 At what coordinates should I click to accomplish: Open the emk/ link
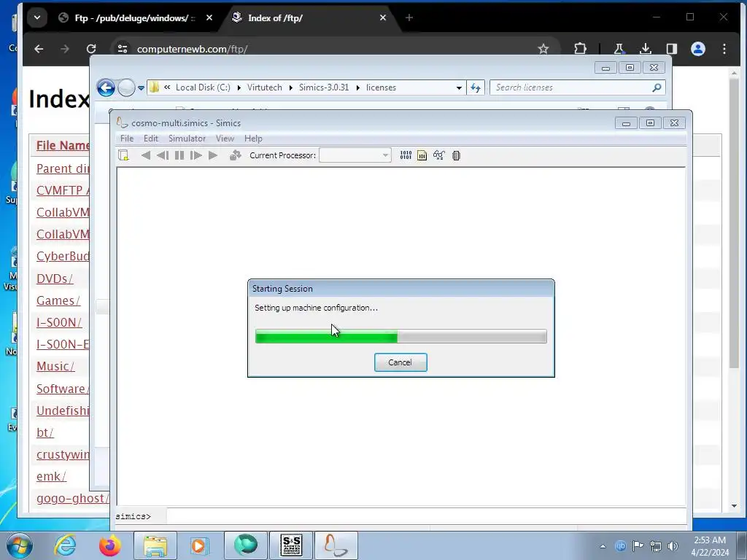(52, 476)
